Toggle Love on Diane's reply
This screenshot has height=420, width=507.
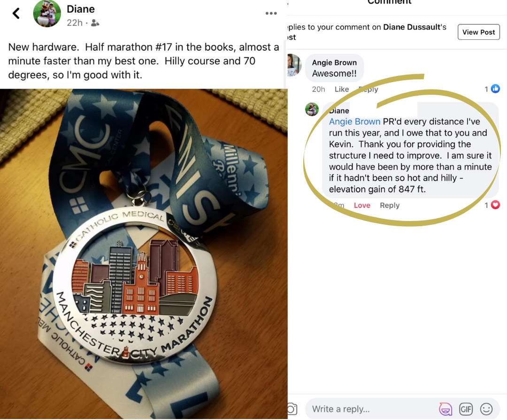pos(362,206)
